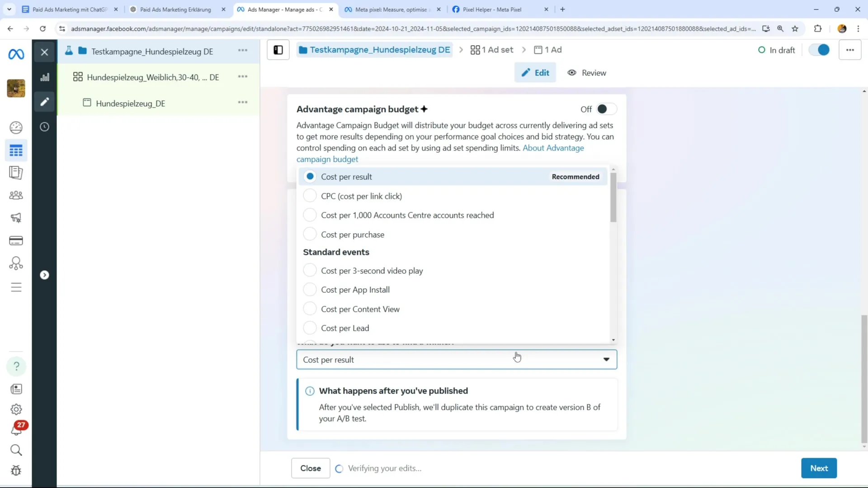Reload the page with the browser refresh button
The width and height of the screenshot is (868, 488).
click(42, 29)
